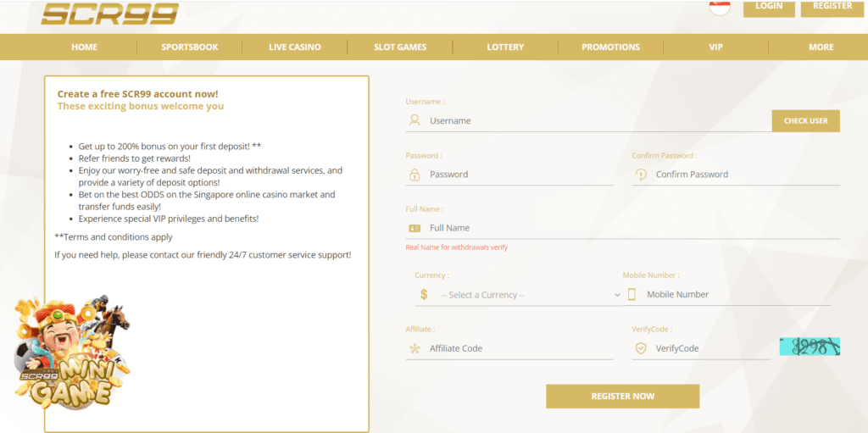Image resolution: width=868 pixels, height=433 pixels.
Task: View the PROMOTIONS page
Action: coord(610,47)
